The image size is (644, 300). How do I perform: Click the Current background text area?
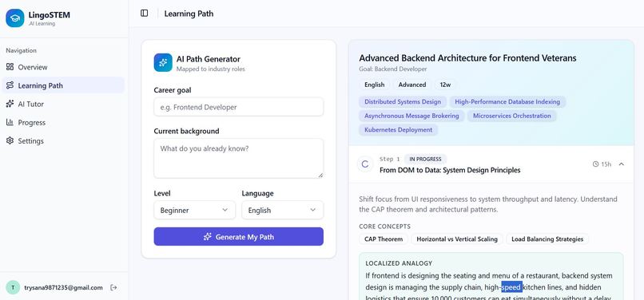tap(239, 159)
